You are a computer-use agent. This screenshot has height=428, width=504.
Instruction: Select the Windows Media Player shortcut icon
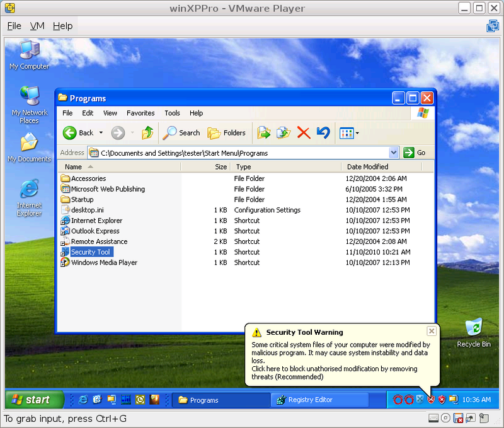(66, 262)
